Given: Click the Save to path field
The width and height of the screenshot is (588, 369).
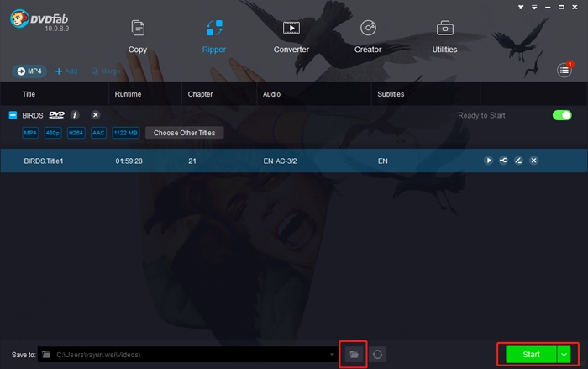Looking at the screenshot, I should pos(187,355).
